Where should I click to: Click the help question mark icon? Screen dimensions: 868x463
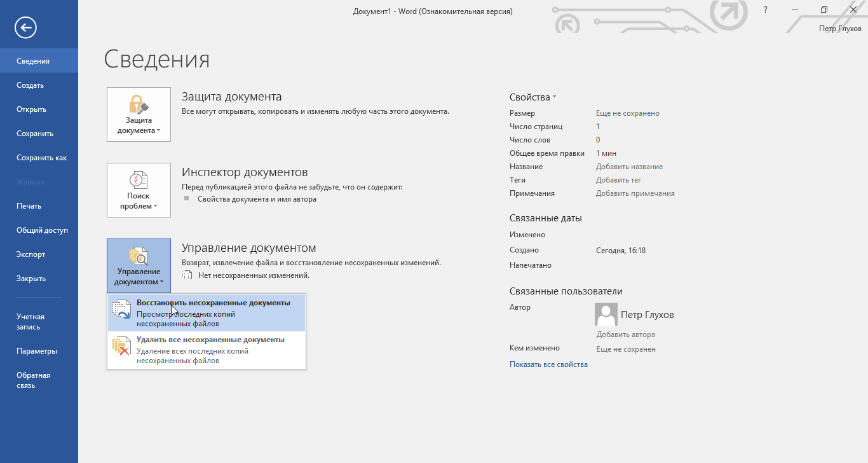point(765,10)
